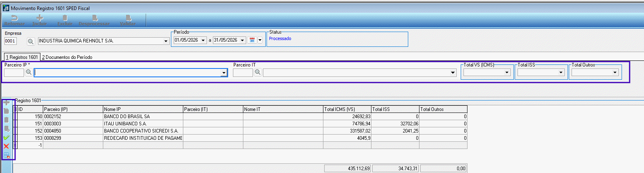The image size is (644, 173).
Task: Click partner code 0003003 cell
Action: [x=73, y=124]
